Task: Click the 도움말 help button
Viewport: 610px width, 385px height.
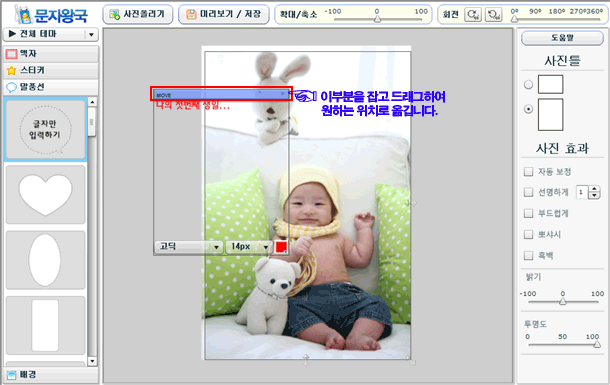Action: pos(562,38)
